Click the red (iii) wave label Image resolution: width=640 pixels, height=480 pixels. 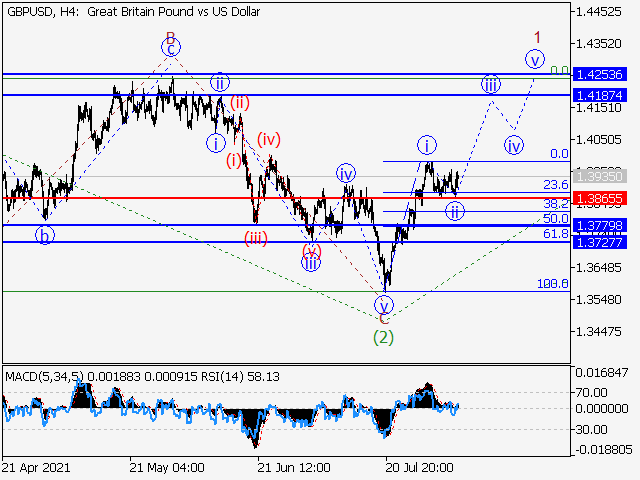pyautogui.click(x=256, y=238)
